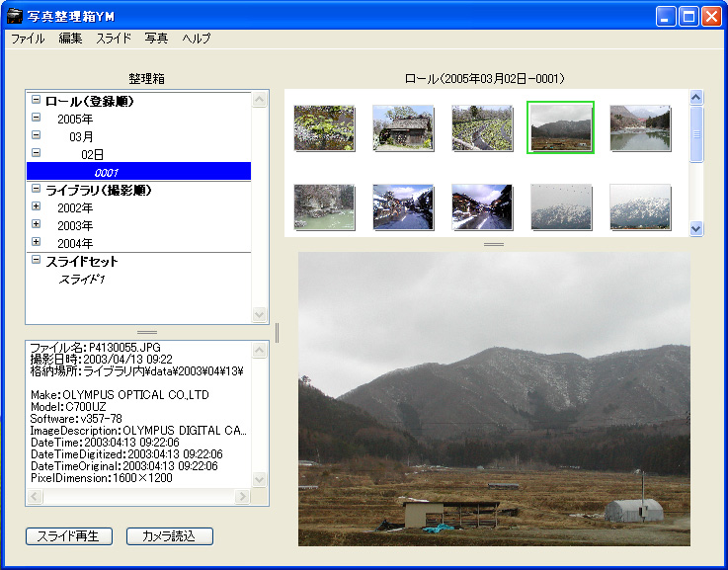Viewport: 728px width, 570px height.
Task: Select the lake and mountain thumbnail
Action: coord(640,127)
